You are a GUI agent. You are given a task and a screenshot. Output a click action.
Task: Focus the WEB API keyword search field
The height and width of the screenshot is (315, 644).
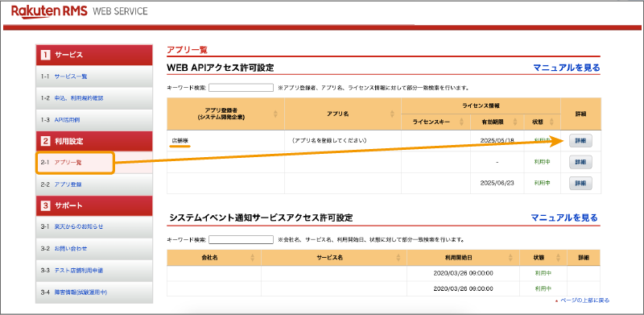point(241,88)
